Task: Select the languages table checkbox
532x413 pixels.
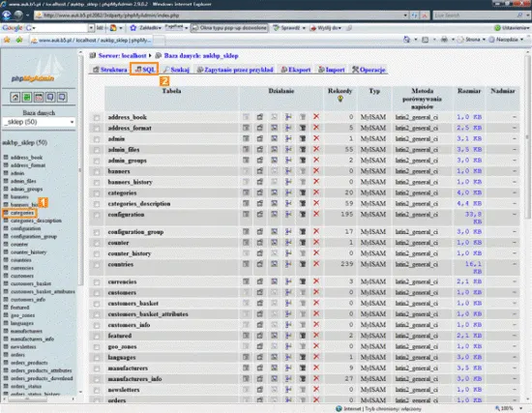Action: (97, 358)
